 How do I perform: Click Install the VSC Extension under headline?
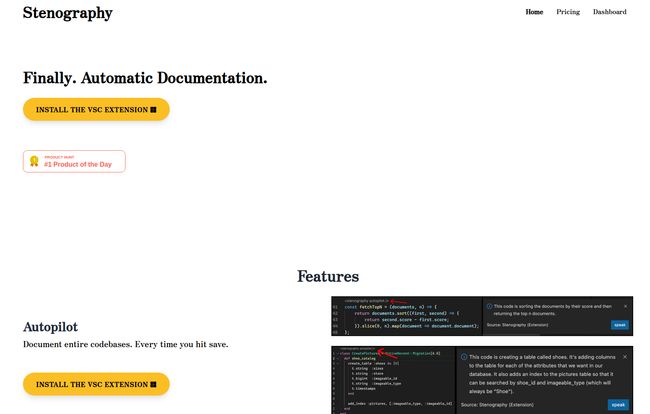96,109
